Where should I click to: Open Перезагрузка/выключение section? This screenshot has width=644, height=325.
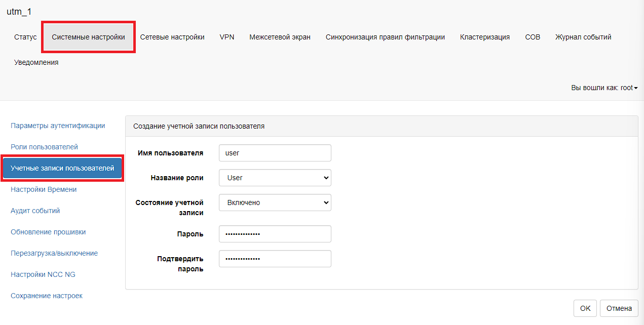tap(54, 253)
